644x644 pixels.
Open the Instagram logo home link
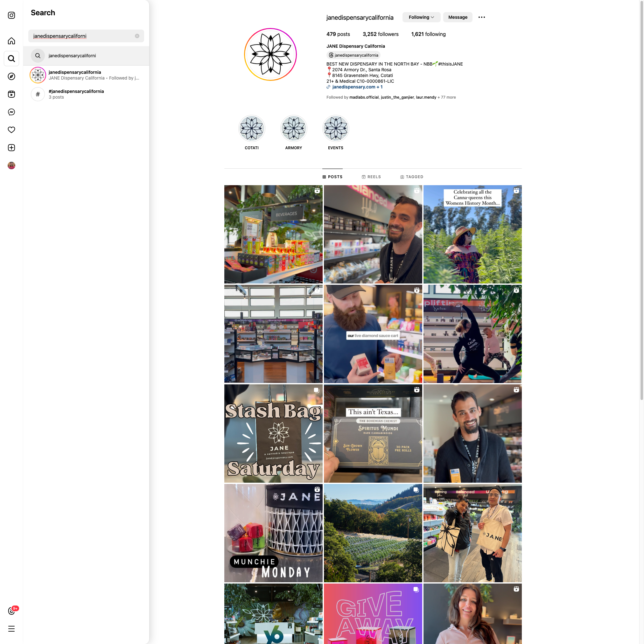coord(11,15)
